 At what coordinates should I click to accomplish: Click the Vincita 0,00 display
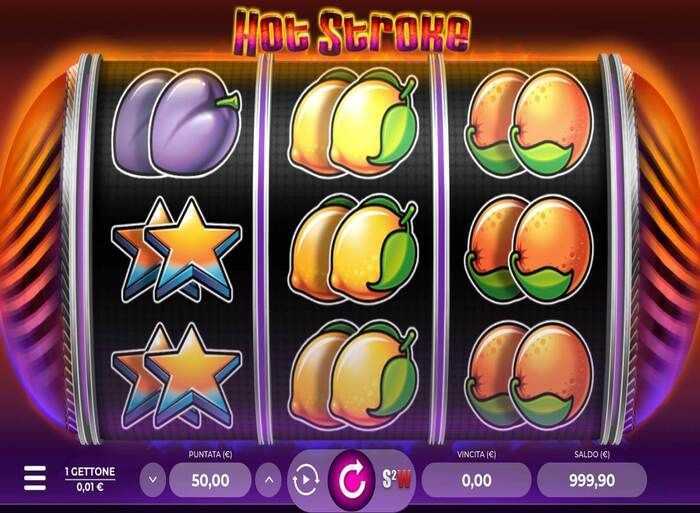coord(476,480)
